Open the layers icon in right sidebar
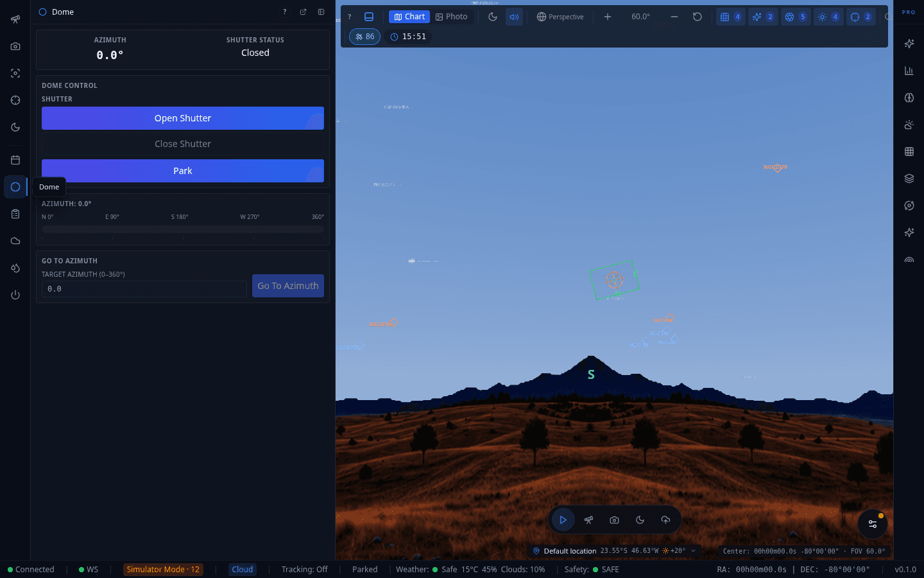This screenshot has height=578, width=924. tap(909, 179)
